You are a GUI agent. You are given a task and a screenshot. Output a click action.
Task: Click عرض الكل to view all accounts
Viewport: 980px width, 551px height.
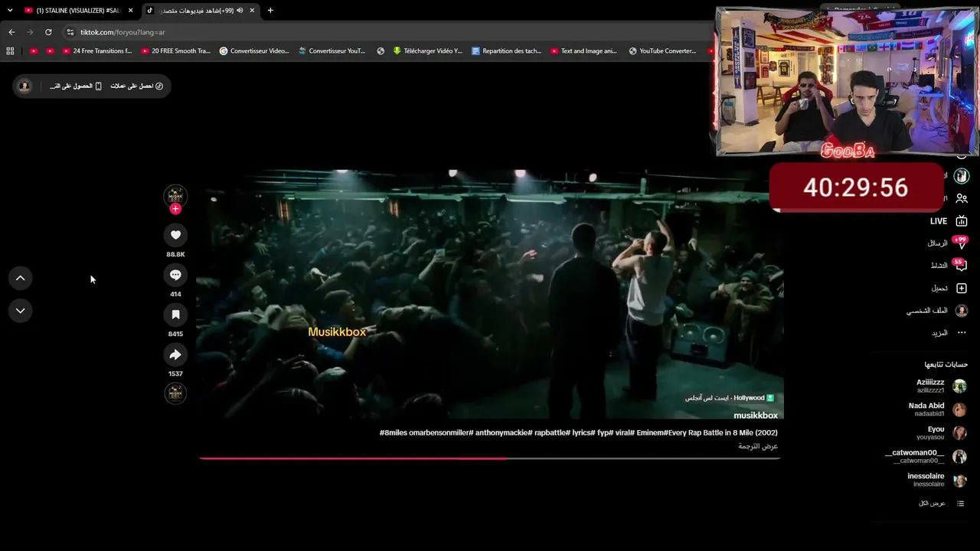tap(941, 504)
